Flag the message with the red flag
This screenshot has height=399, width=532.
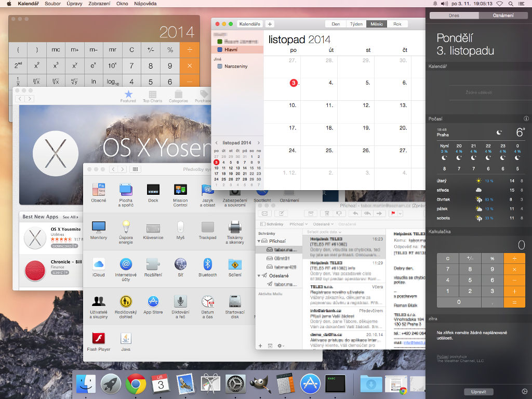coord(393,214)
